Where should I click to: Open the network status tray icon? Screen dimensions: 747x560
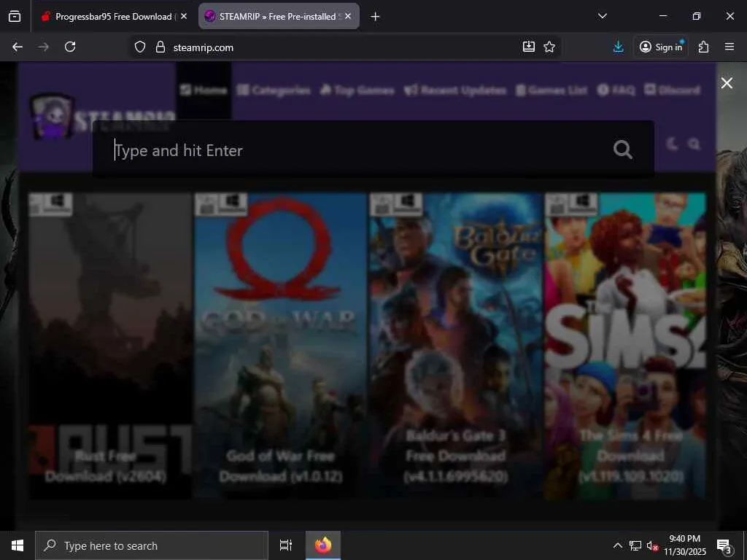point(635,545)
